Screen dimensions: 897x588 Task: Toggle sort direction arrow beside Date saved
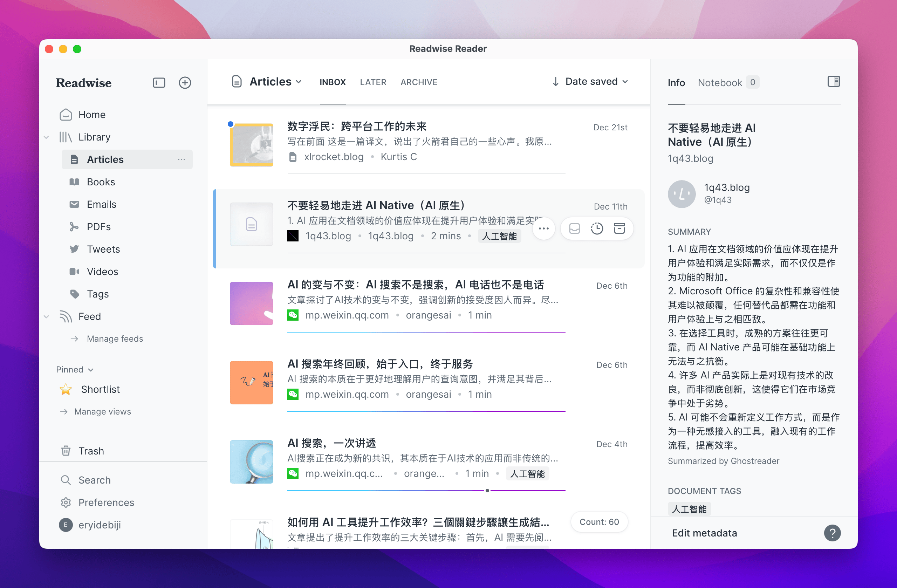click(x=555, y=82)
